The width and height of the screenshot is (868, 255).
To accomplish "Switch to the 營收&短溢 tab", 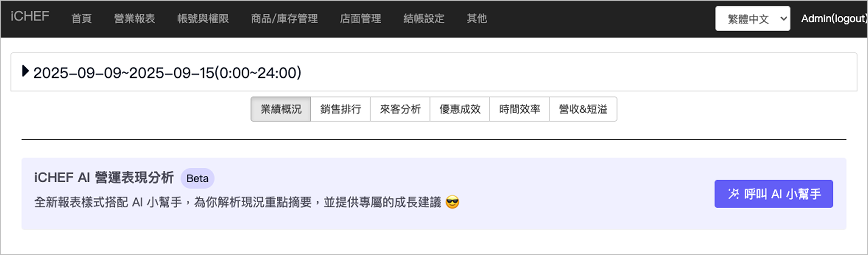I will [x=583, y=109].
